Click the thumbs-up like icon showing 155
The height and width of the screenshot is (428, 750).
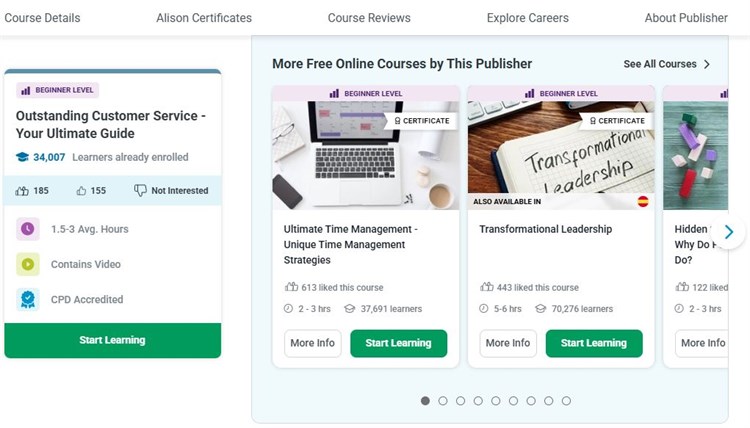point(82,191)
